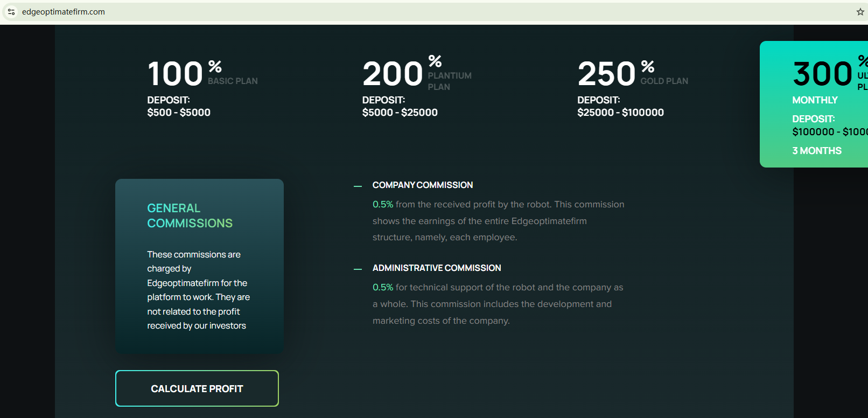The height and width of the screenshot is (418, 868).
Task: Pick the Gold Plan label
Action: (664, 81)
